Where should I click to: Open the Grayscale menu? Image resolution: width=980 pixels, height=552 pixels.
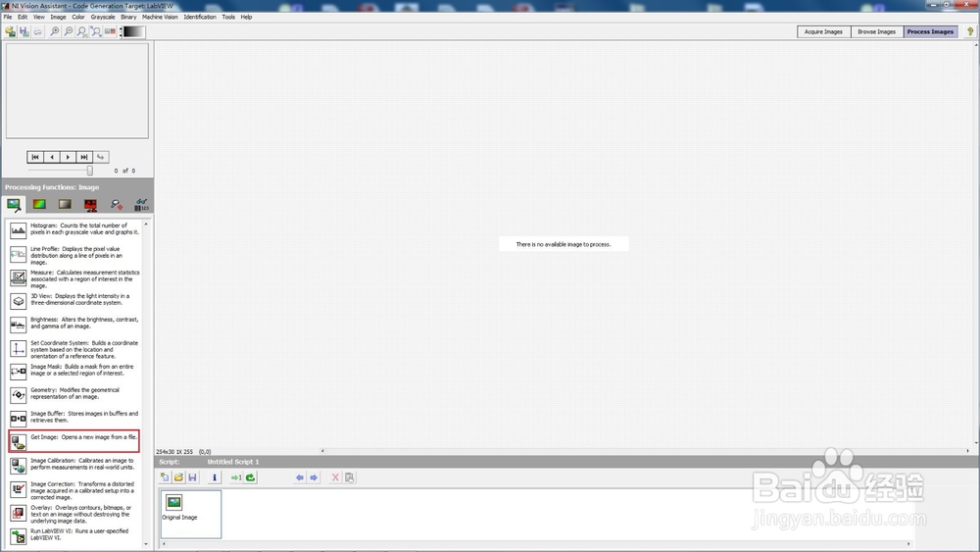click(x=103, y=17)
